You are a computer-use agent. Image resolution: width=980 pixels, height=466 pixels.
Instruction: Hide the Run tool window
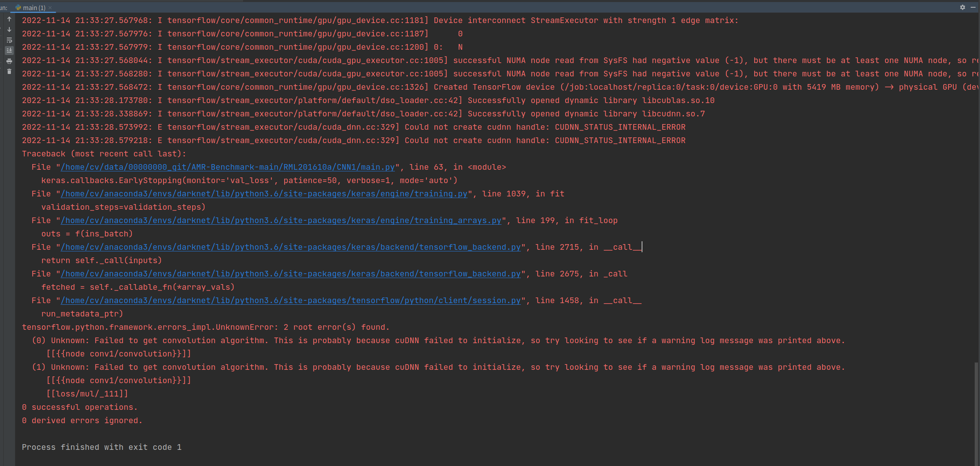tap(973, 7)
